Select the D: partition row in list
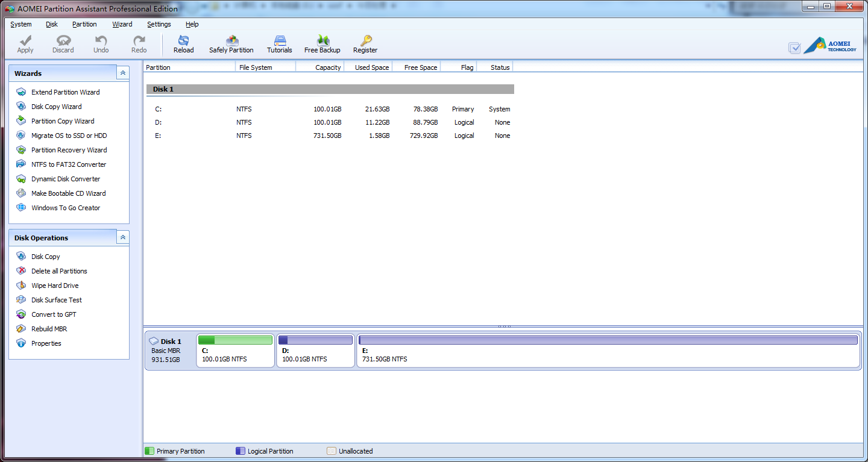The width and height of the screenshot is (868, 462). click(330, 122)
